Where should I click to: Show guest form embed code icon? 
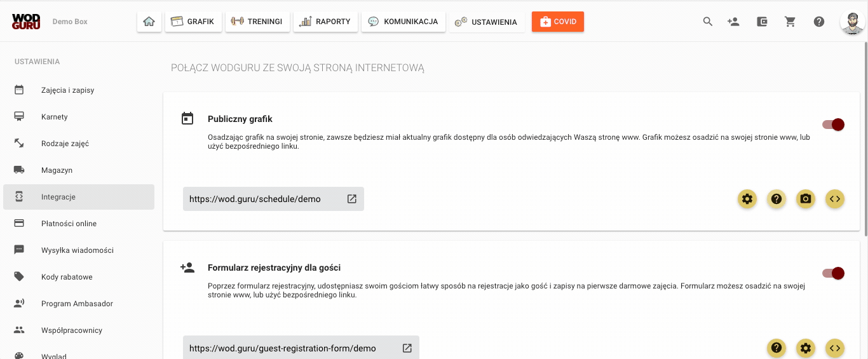tap(835, 348)
